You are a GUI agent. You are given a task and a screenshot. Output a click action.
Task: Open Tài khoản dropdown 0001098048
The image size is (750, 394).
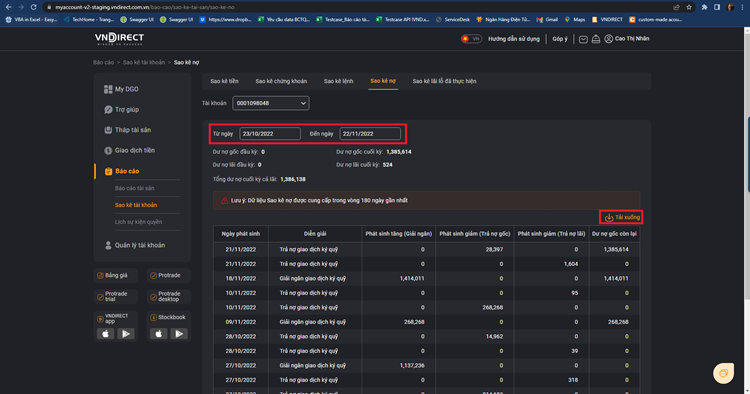click(x=271, y=103)
